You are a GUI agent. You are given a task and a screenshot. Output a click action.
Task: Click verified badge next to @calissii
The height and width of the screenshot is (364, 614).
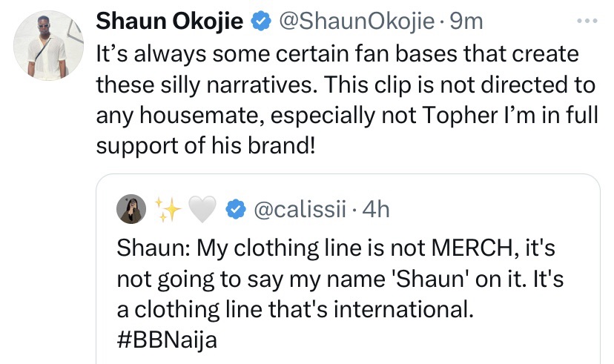(x=236, y=211)
